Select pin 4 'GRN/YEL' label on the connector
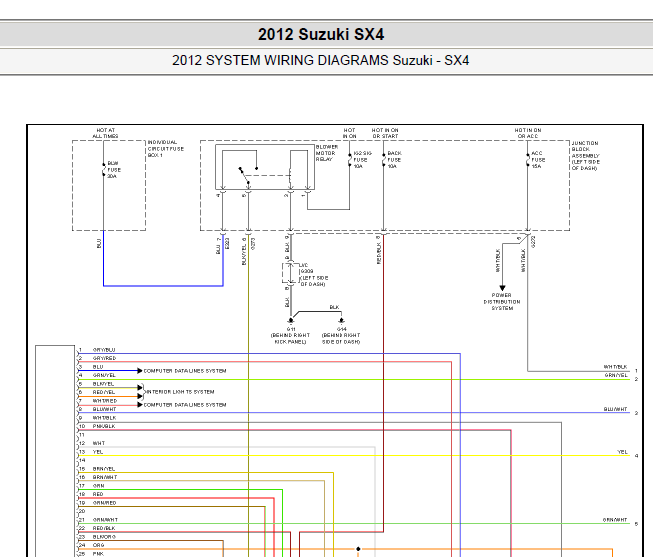 104,375
